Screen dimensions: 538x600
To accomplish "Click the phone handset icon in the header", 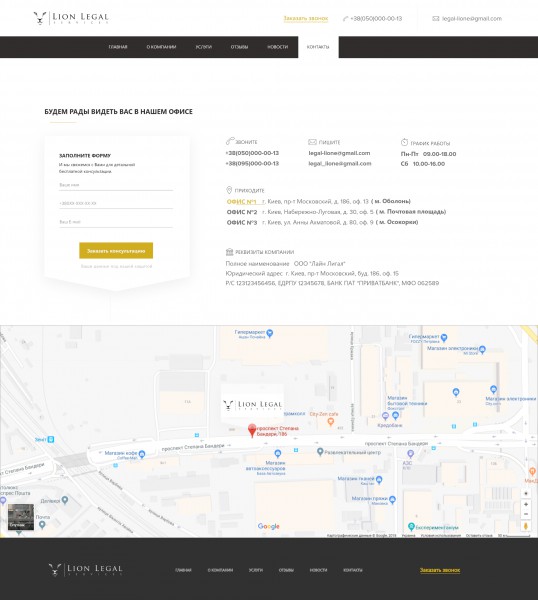I will point(346,18).
